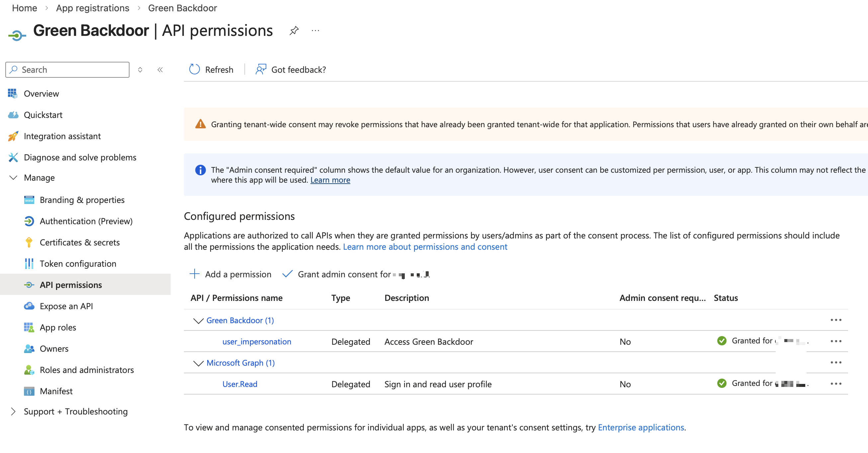Expand Support + Troubleshooting section
The width and height of the screenshot is (868, 453).
13,411
